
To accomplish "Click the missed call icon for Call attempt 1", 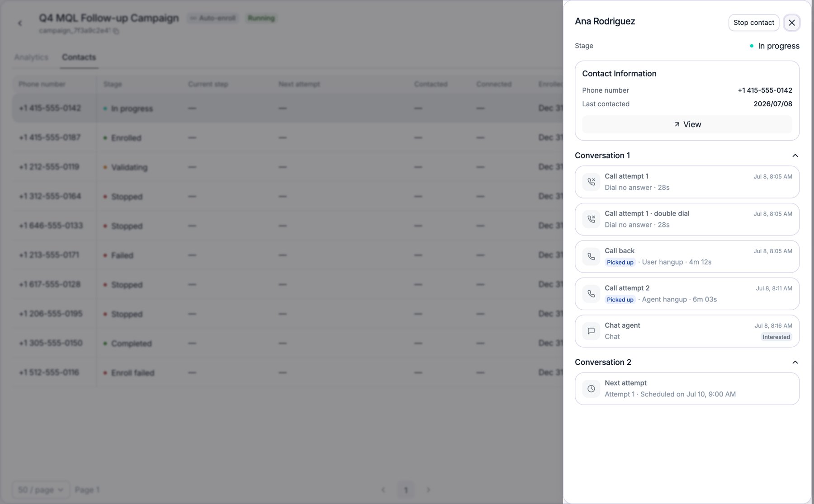I will 591,182.
